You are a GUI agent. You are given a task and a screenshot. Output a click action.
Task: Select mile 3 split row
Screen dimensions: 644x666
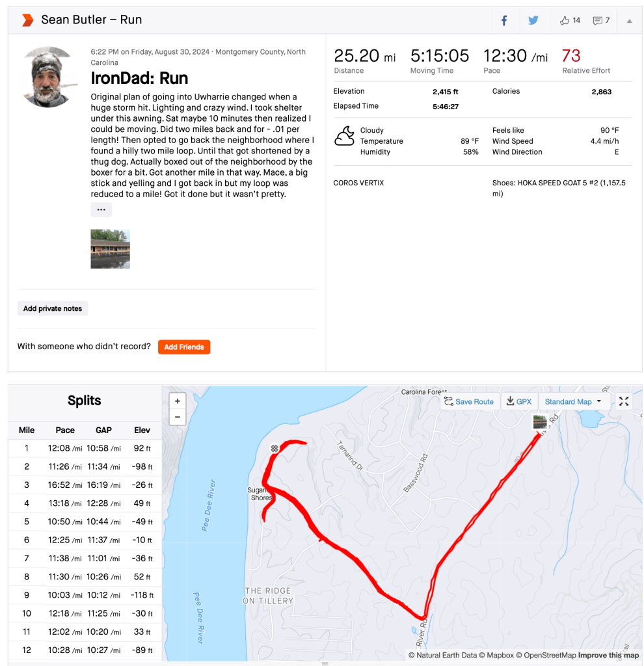pos(85,485)
